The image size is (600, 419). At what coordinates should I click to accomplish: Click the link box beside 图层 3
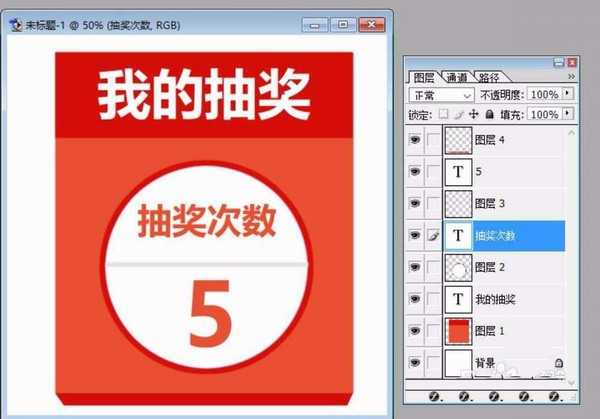[x=434, y=203]
